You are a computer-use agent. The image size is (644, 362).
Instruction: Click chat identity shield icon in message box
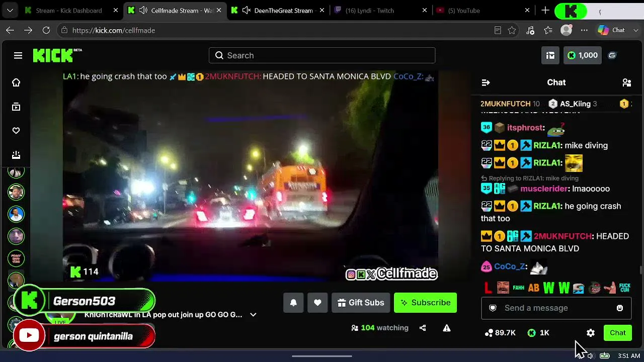pyautogui.click(x=493, y=308)
